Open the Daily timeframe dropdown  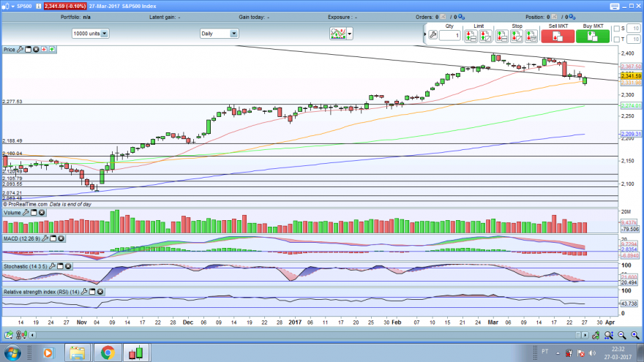[x=219, y=34]
